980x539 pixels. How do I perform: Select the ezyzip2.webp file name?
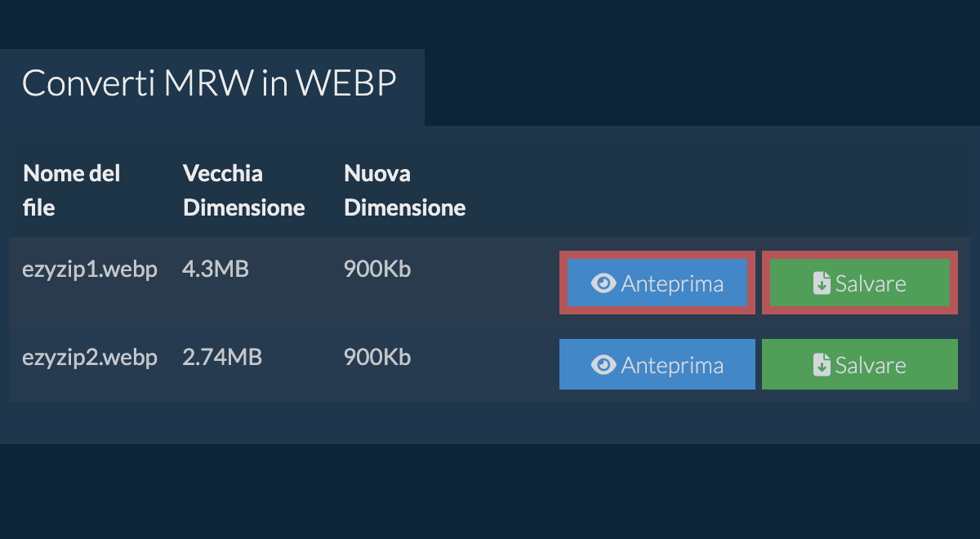tap(90, 358)
